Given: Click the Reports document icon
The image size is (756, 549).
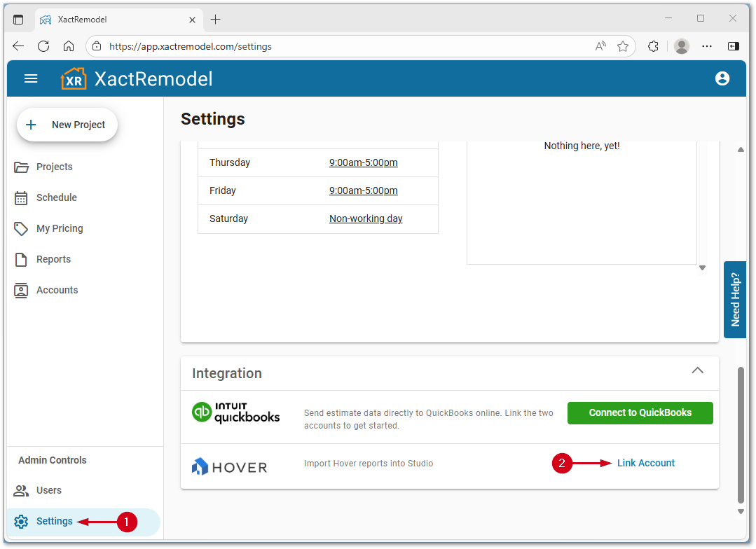Looking at the screenshot, I should click(x=22, y=259).
